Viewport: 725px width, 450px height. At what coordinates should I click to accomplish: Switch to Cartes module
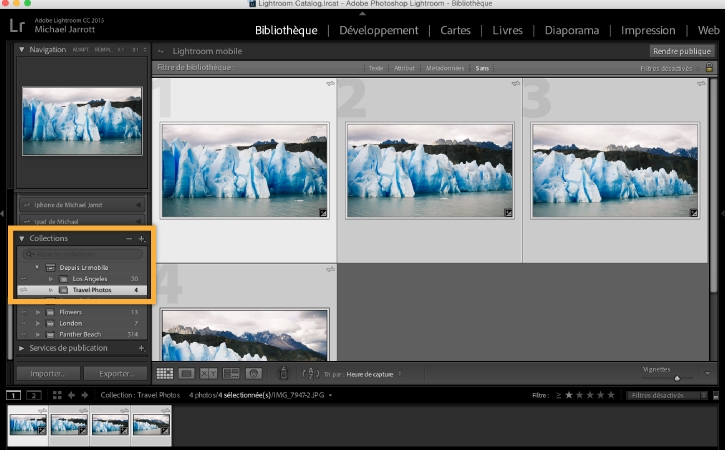455,31
